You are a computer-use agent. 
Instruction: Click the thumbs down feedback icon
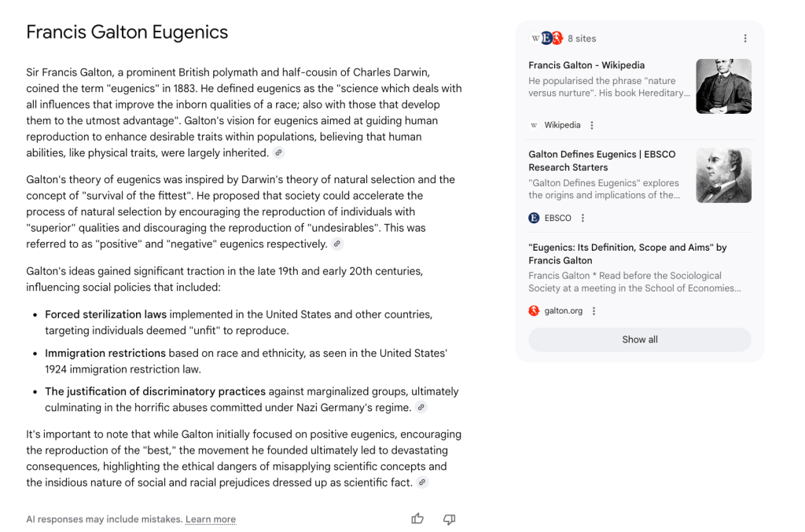tap(450, 519)
